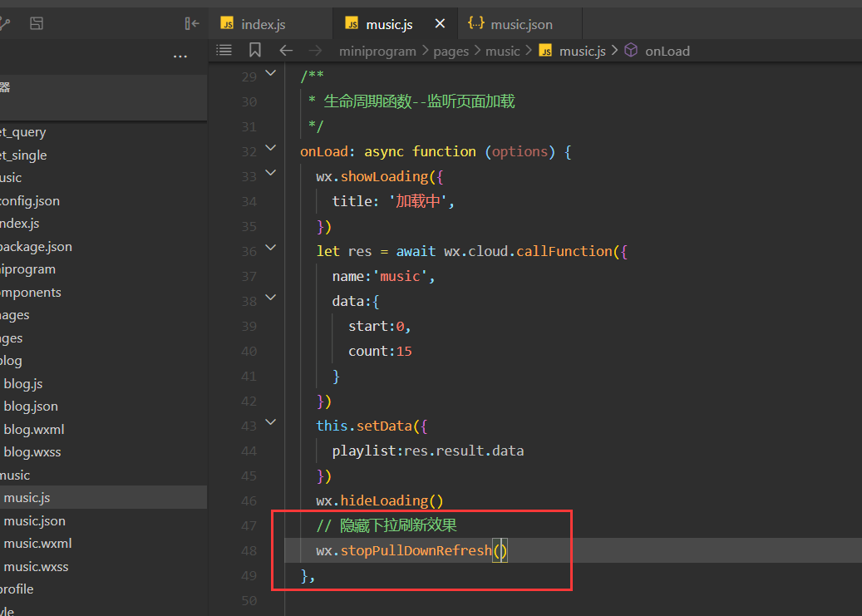Screen dimensions: 862x616
Task: Click miniprogram in the breadcrumb
Action: (x=377, y=52)
